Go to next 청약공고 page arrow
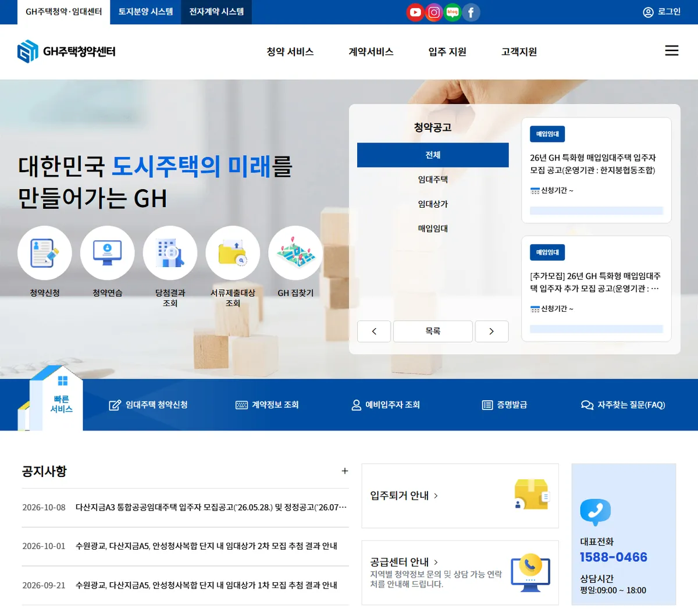 pos(492,331)
